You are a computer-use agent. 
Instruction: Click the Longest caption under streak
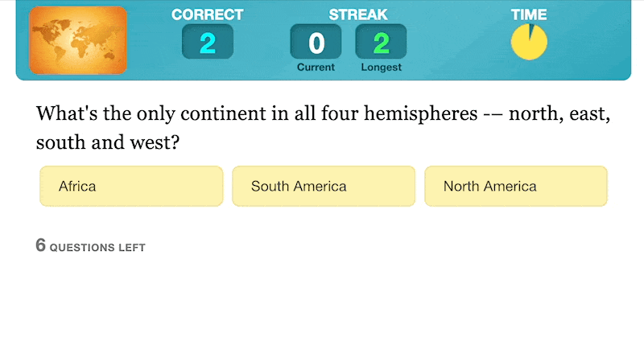click(381, 68)
